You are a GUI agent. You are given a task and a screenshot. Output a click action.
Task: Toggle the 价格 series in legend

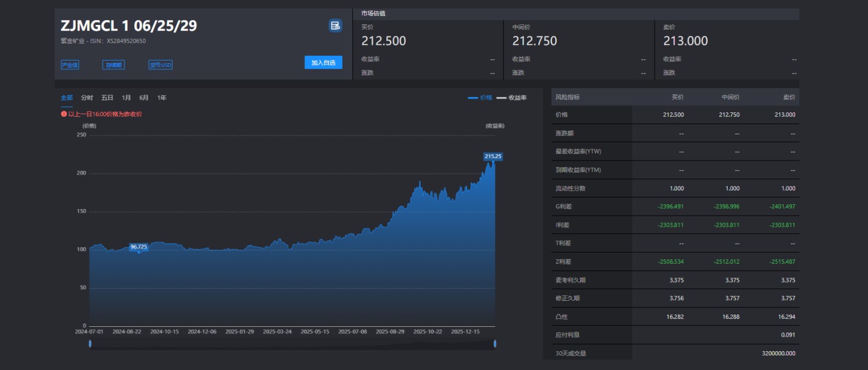point(480,98)
